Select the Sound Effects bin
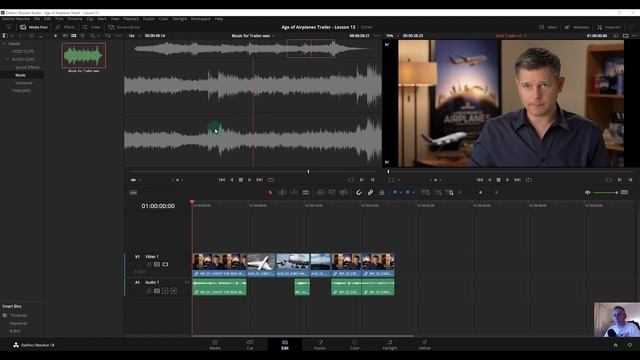The image size is (640, 360). tap(27, 67)
